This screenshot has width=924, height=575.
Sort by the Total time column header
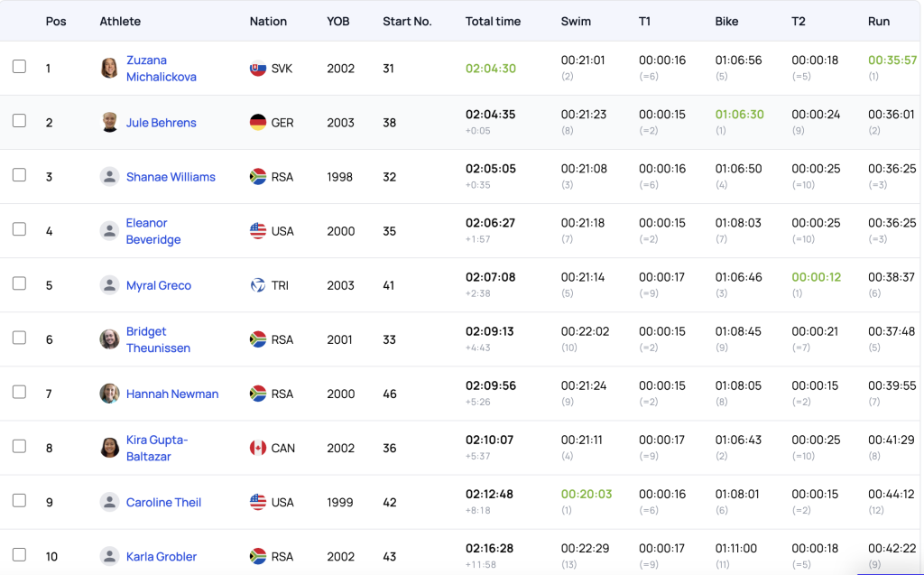[493, 21]
